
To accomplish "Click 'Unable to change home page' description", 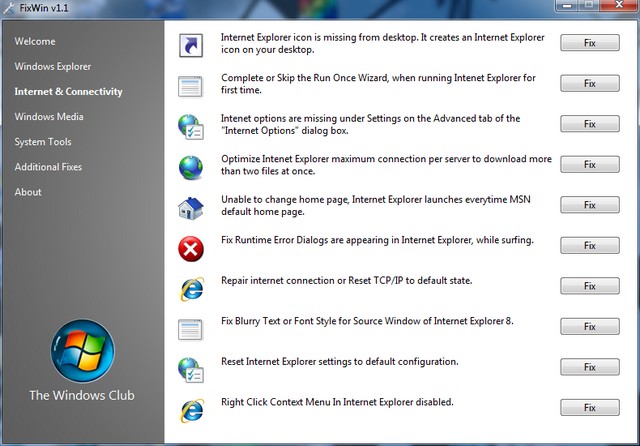I will 376,206.
